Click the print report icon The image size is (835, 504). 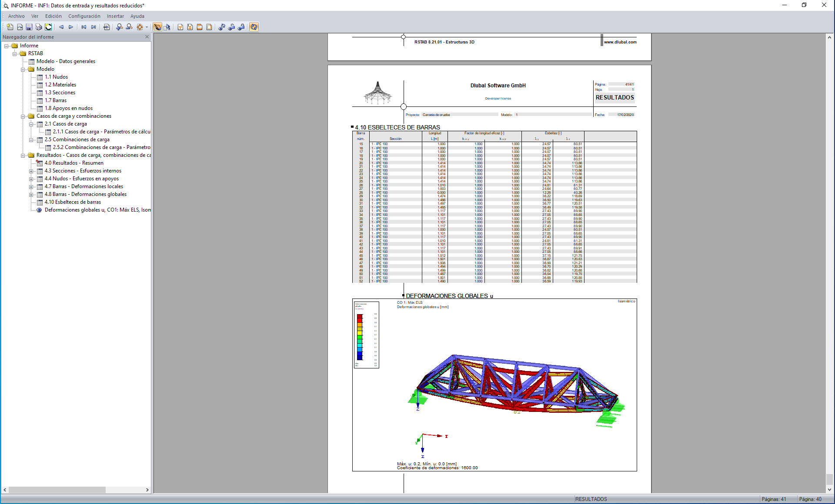pos(39,27)
